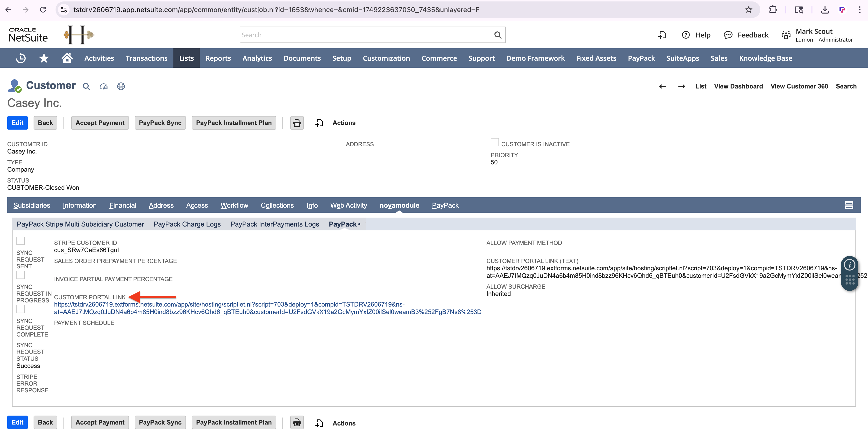Bookmark this page with the star icon
Viewport: 868px width, 440px height.
pyautogui.click(x=749, y=10)
